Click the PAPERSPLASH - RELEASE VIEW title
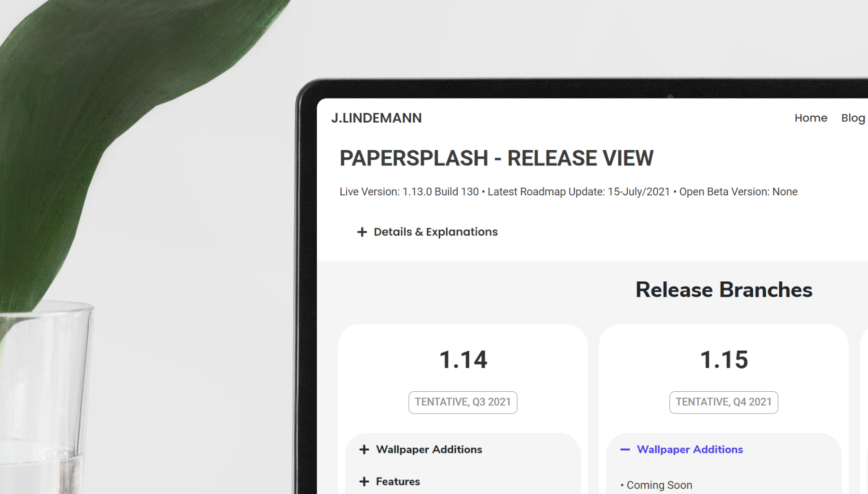This screenshot has width=868, height=494. click(496, 158)
